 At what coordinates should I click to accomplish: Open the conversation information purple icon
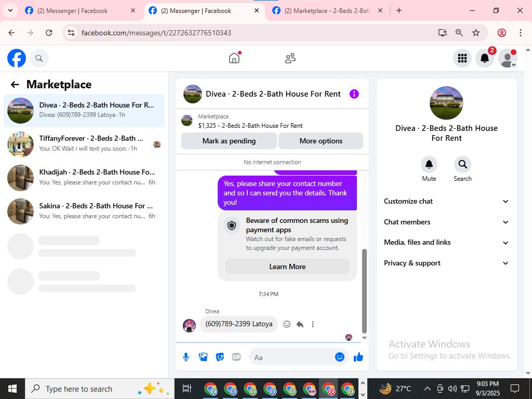[354, 94]
